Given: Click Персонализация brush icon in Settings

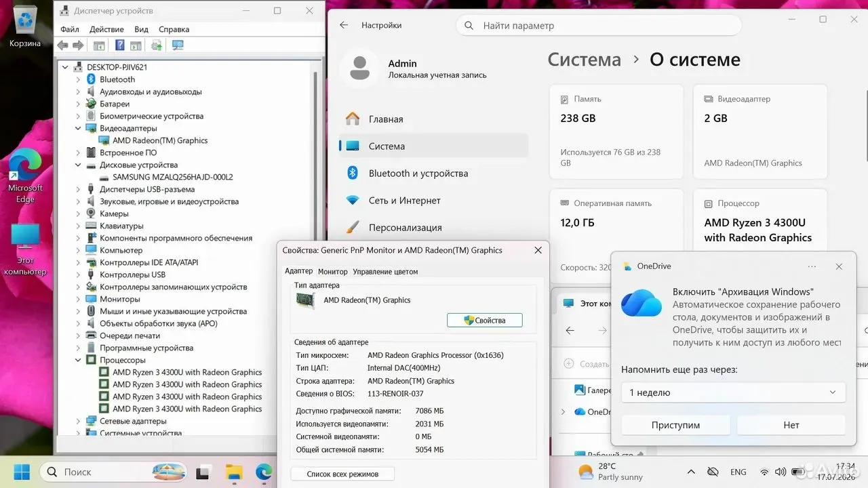Looking at the screenshot, I should [353, 228].
